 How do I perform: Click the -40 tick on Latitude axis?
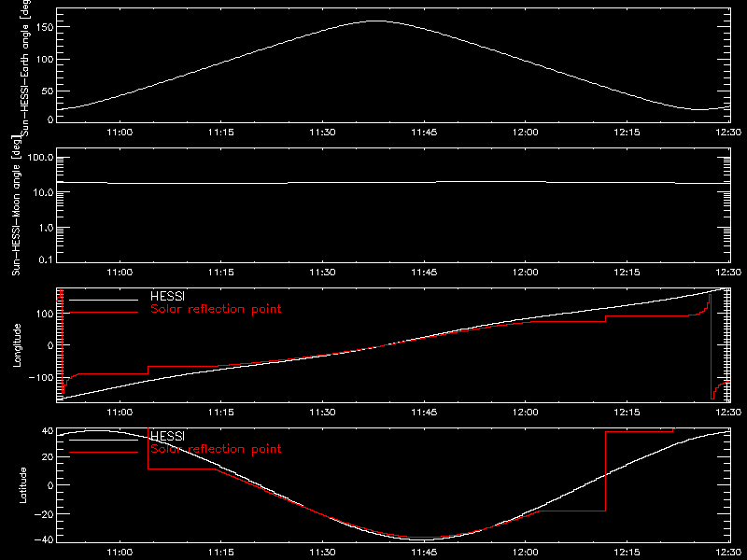pyautogui.click(x=44, y=540)
